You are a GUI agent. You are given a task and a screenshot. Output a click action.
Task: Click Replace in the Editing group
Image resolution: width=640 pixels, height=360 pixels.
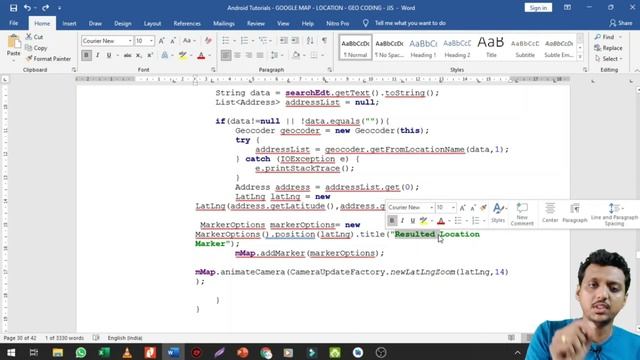[x=609, y=48]
